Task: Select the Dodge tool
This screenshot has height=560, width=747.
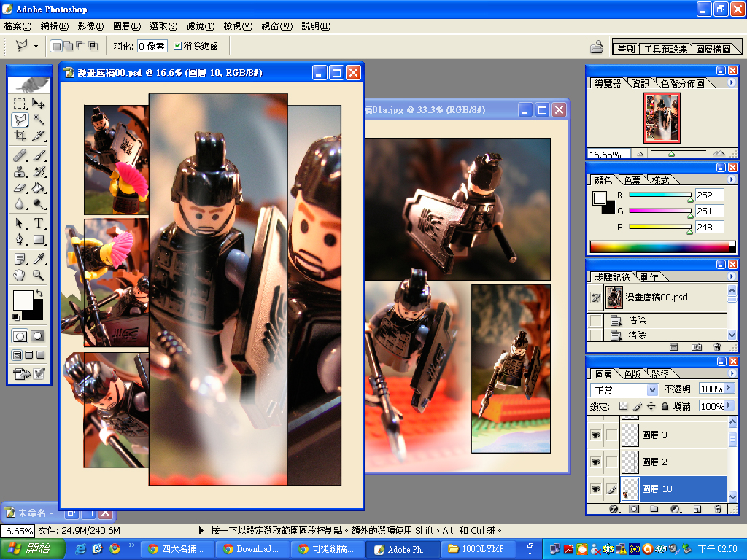Action: [39, 204]
